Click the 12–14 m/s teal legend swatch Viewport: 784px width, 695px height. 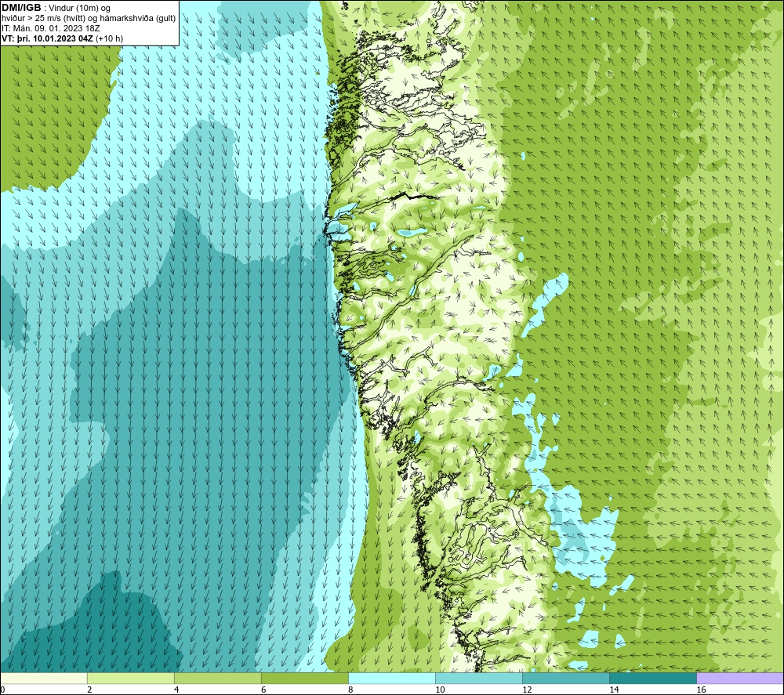click(x=566, y=678)
